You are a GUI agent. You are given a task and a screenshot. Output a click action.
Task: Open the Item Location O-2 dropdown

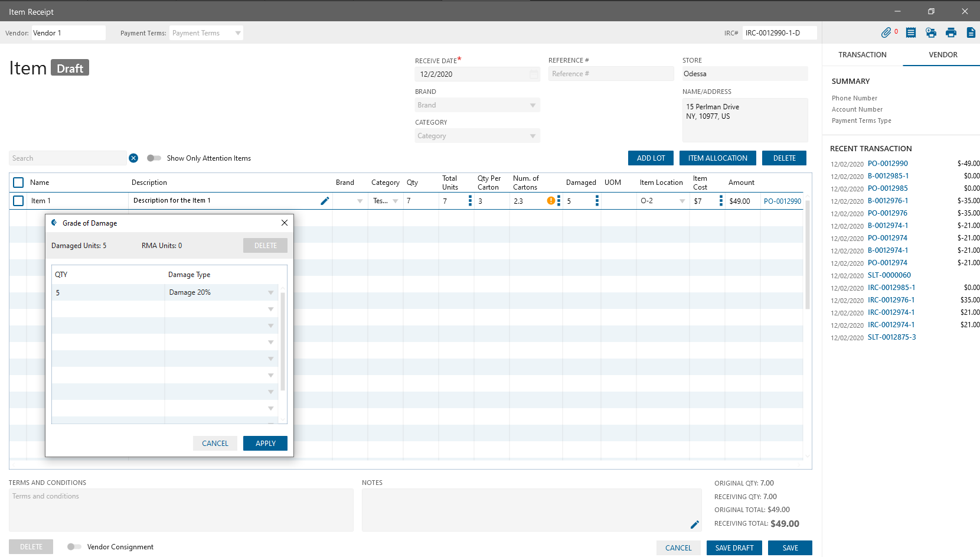682,201
